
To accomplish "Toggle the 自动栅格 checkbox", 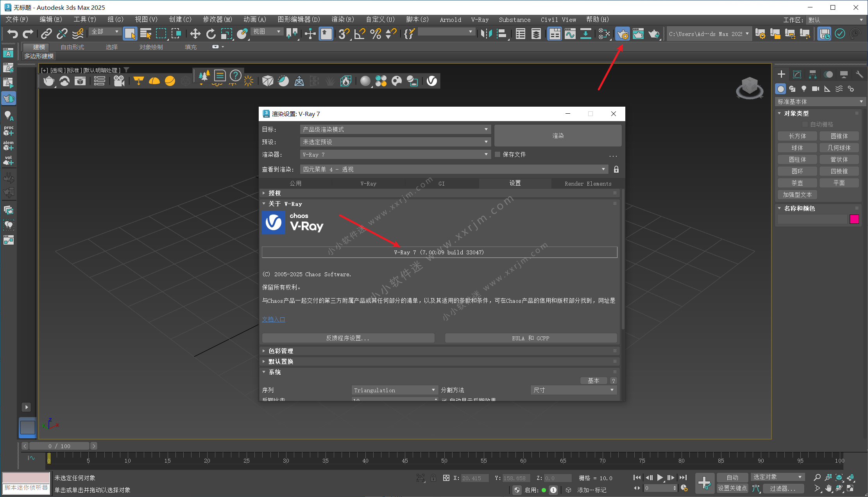I will [x=805, y=124].
